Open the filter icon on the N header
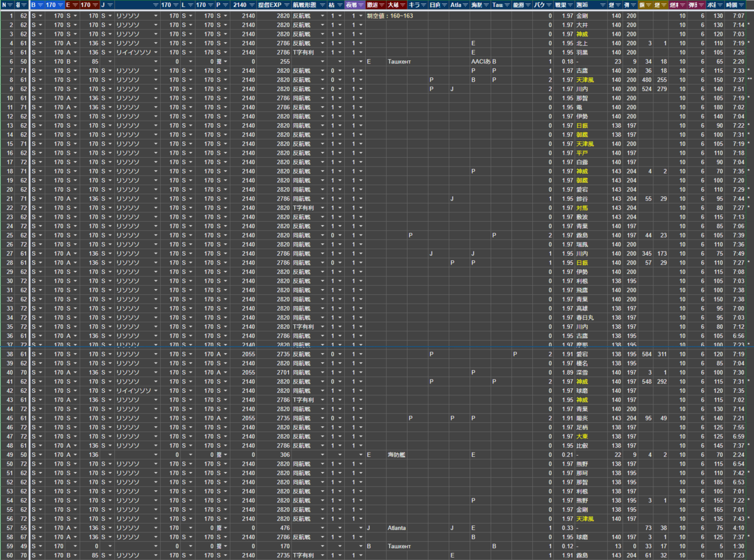Screen dimensions: 754x560 coord(11,4)
